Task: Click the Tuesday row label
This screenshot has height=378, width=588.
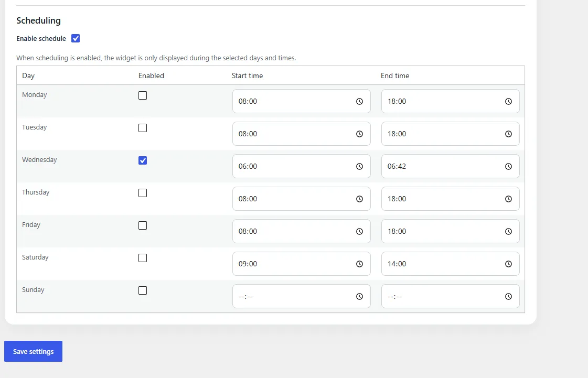Action: tap(35, 127)
